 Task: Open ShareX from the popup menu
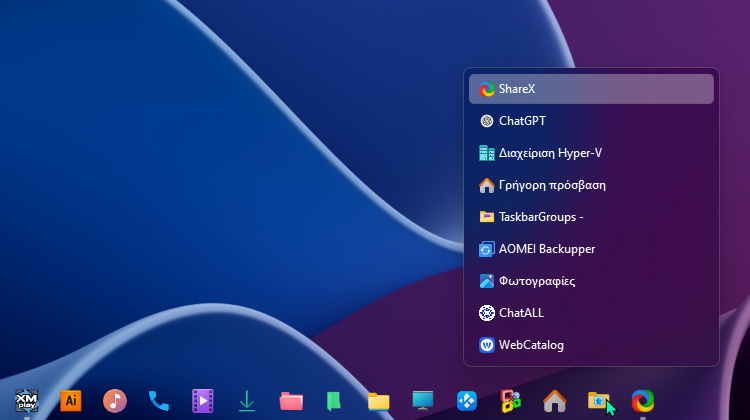(x=591, y=89)
